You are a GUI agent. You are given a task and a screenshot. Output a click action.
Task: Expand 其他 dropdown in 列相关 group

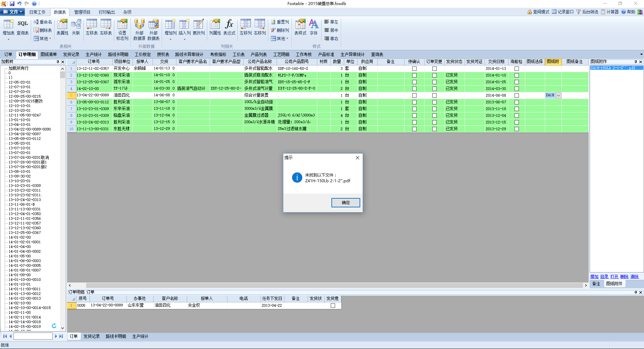[280, 39]
